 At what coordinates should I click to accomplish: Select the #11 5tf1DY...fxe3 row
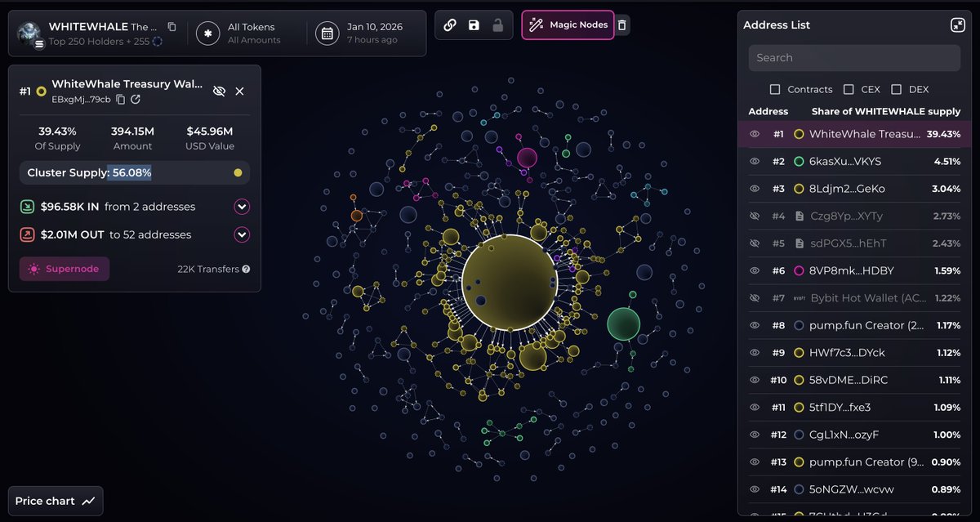[854, 408]
